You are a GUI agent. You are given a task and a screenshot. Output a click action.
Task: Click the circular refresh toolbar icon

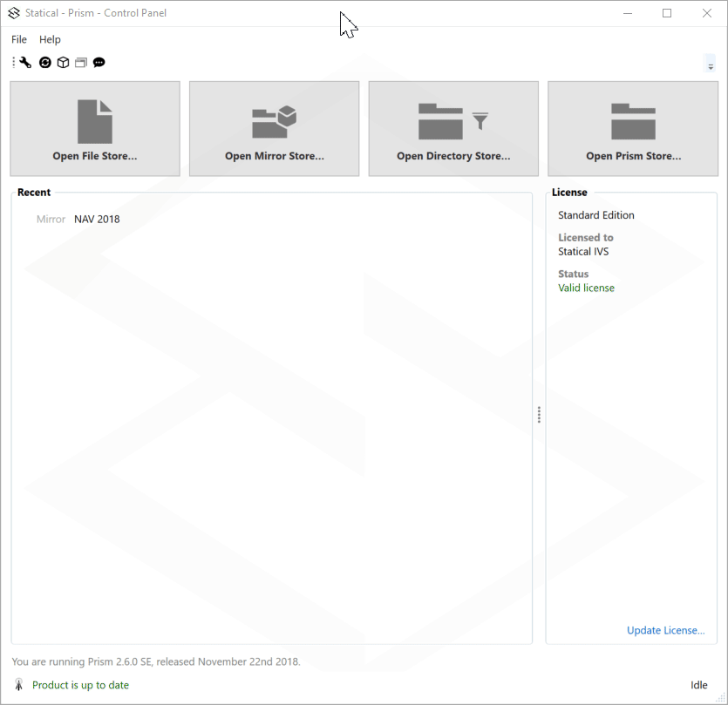tap(45, 63)
